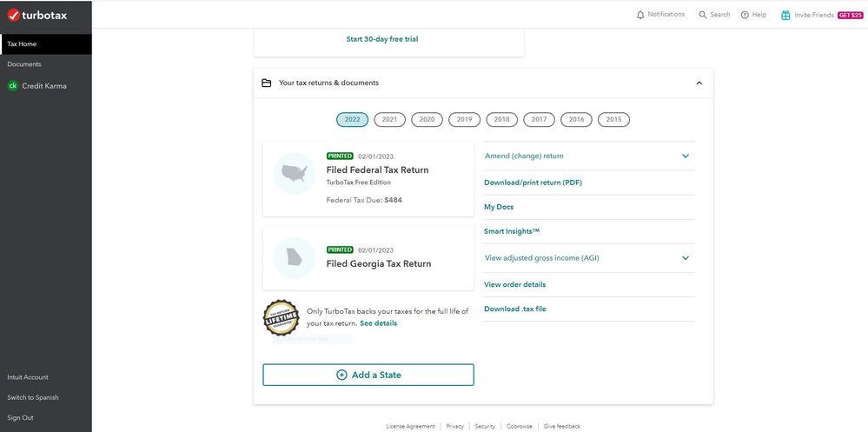Click View order details link

pyautogui.click(x=515, y=285)
